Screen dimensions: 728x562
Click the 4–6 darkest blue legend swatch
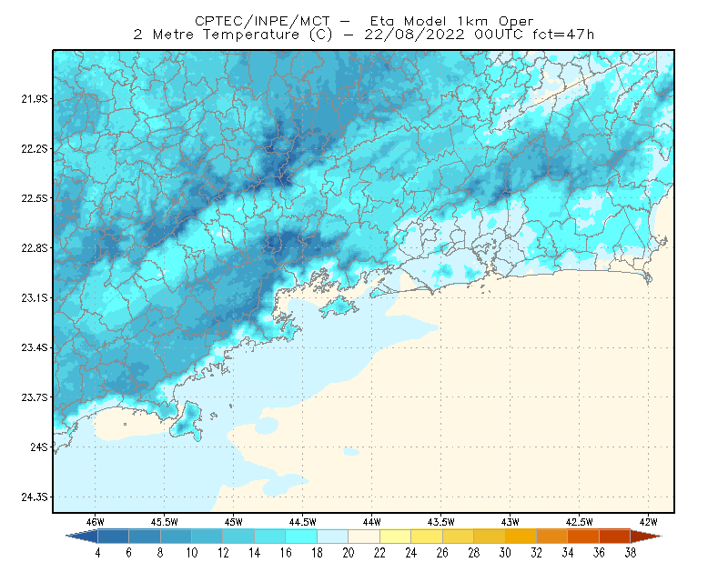pyautogui.click(x=113, y=537)
